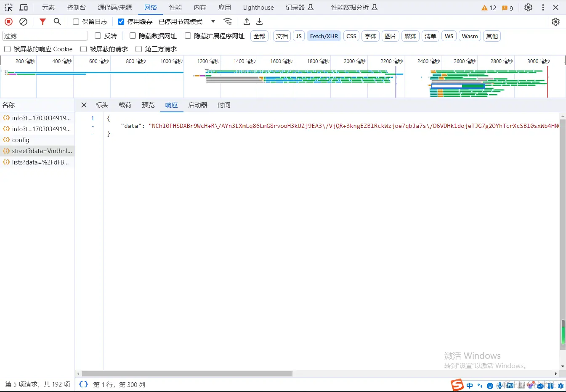Show the 启动器 tab of the request

[x=198, y=105]
